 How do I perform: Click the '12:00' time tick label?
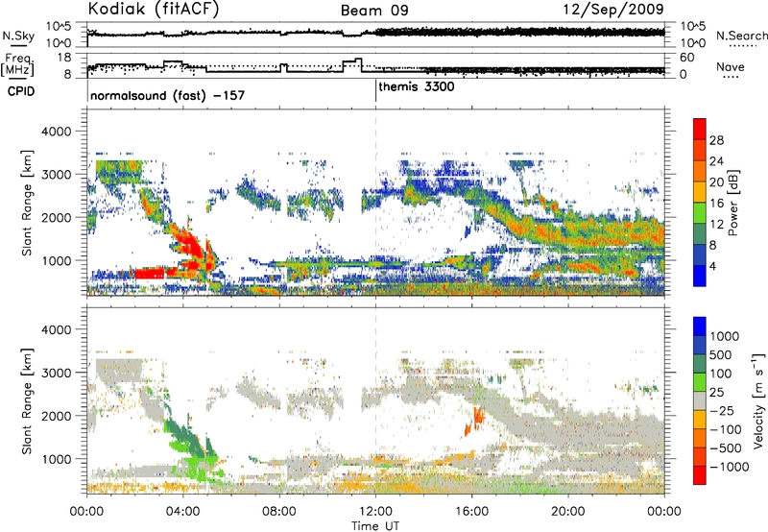click(x=375, y=512)
